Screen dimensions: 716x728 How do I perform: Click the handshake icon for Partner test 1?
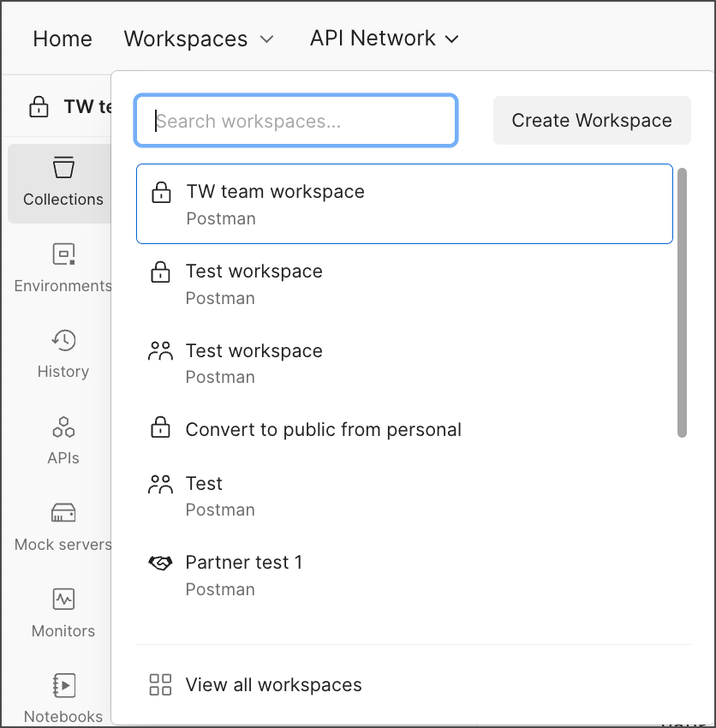click(160, 563)
